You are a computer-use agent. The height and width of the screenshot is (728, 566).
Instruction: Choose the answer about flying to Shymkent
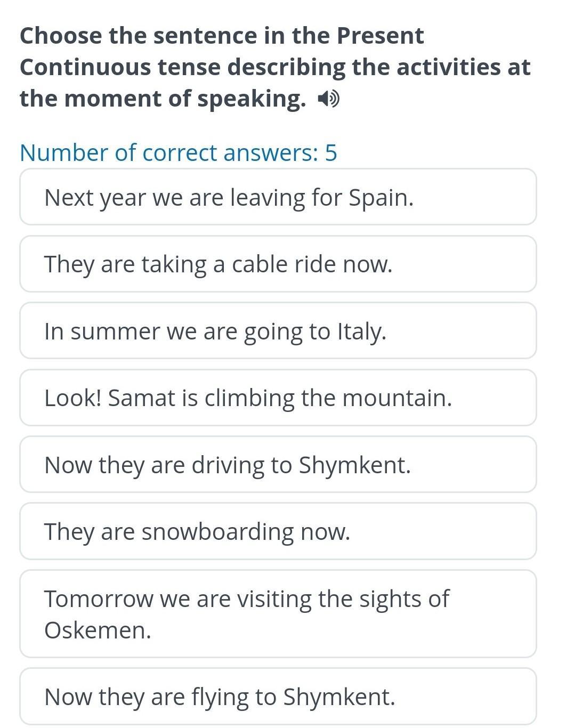(278, 697)
